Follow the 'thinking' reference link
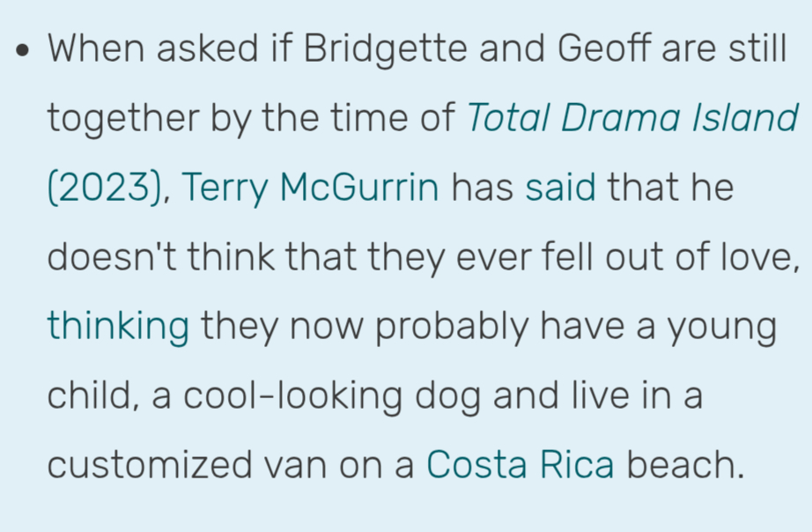This screenshot has width=812, height=532. 118,327
